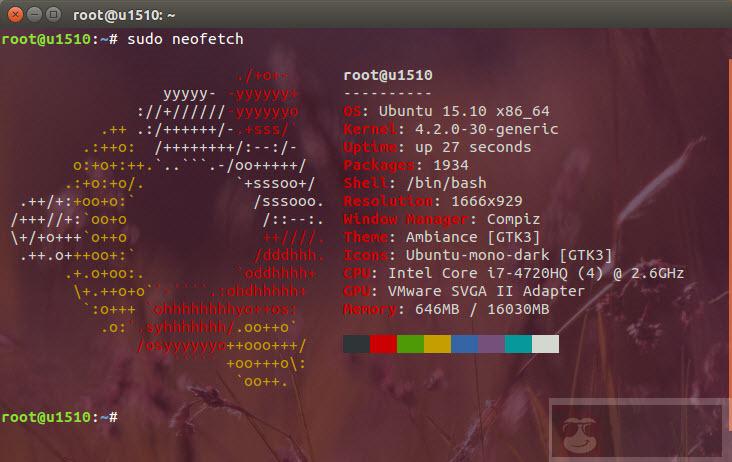Click the "sudo neofetch" command text
Viewport: 732px width, 462px height.
coord(185,39)
